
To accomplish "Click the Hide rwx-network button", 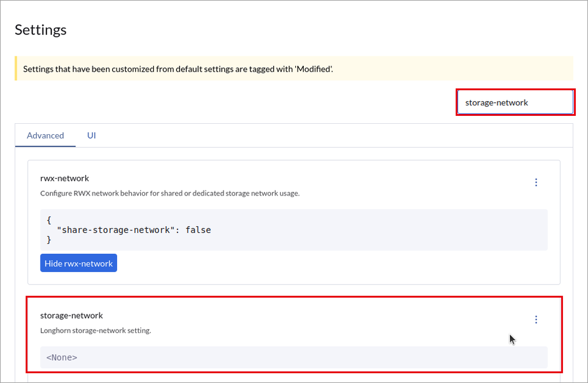I will coord(79,263).
